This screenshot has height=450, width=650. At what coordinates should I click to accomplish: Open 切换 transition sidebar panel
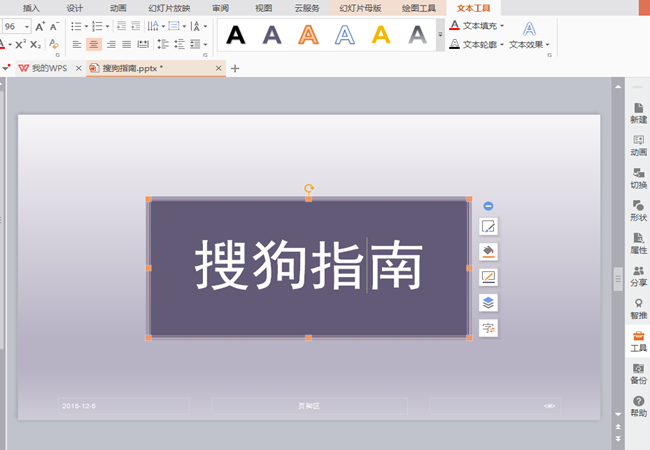pos(638,178)
